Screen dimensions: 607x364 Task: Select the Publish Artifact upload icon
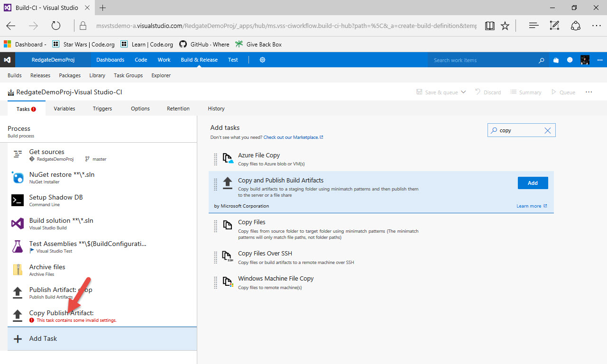click(x=18, y=292)
